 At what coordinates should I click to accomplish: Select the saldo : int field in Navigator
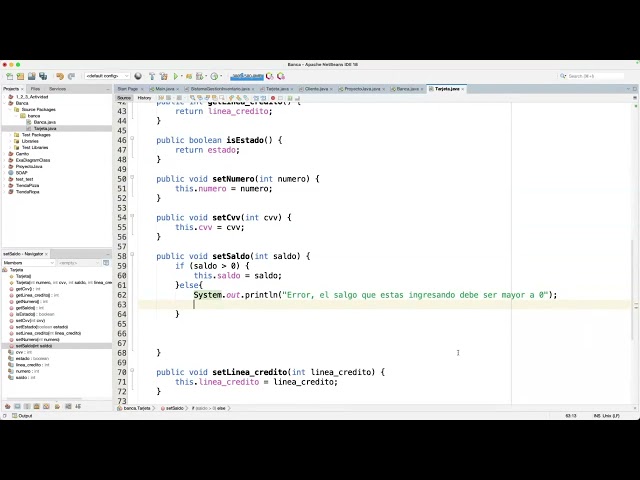pos(25,378)
